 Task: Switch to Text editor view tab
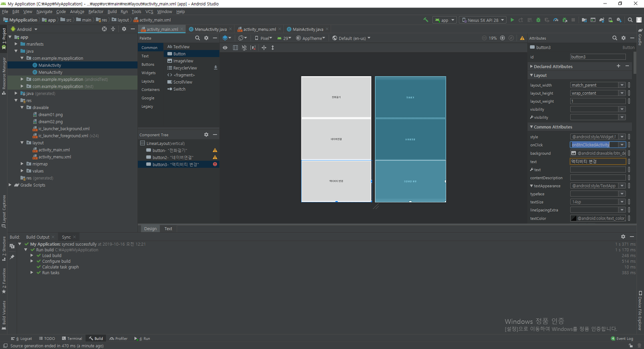click(168, 229)
